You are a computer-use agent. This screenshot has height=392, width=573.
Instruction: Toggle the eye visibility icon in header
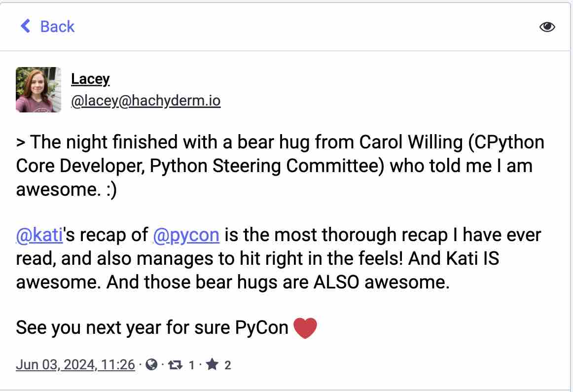coord(547,27)
